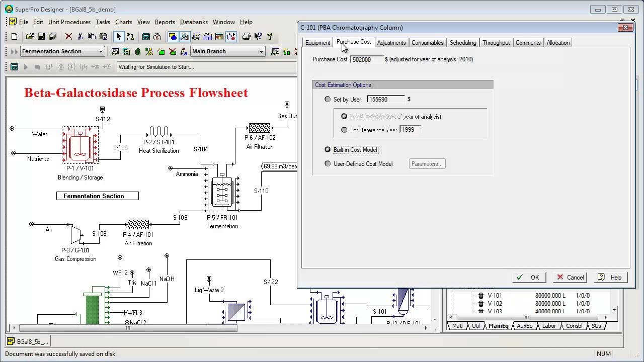
Task: Open the Unit Procedures menu
Action: coord(69,22)
